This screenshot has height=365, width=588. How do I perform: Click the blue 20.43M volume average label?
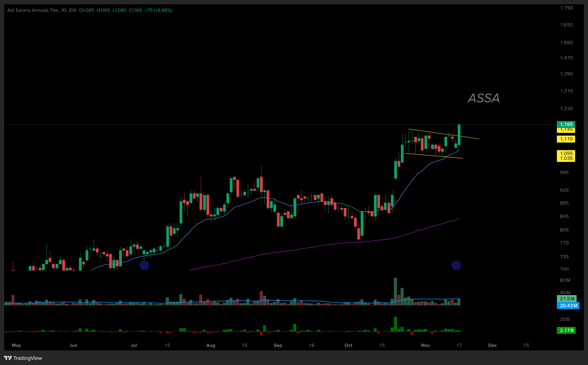[568, 306]
